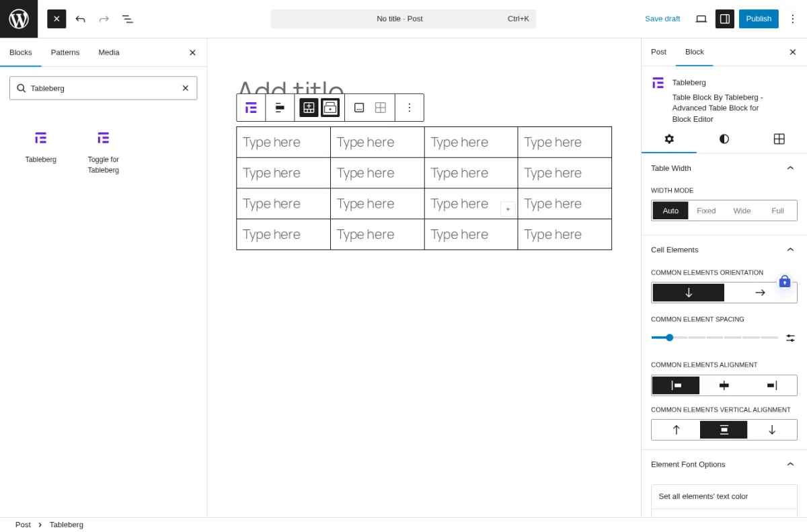Switch to the Block settings tab
The image size is (807, 532).
pyautogui.click(x=695, y=52)
